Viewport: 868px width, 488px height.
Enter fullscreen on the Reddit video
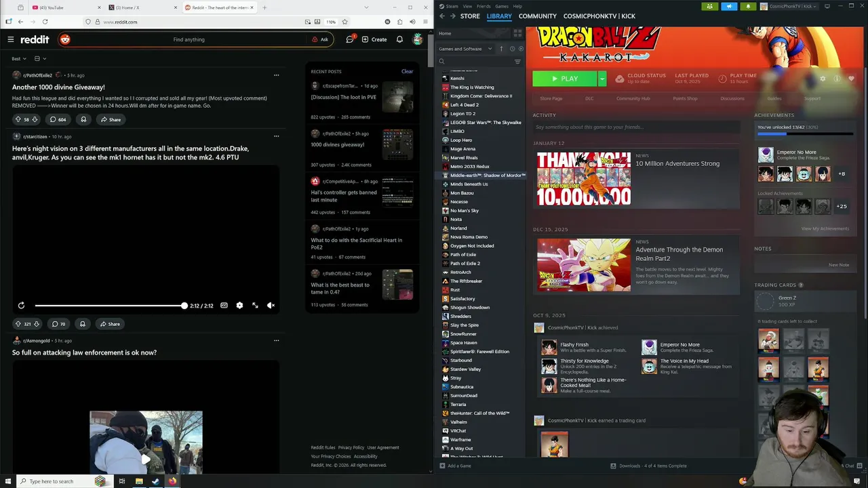click(255, 306)
